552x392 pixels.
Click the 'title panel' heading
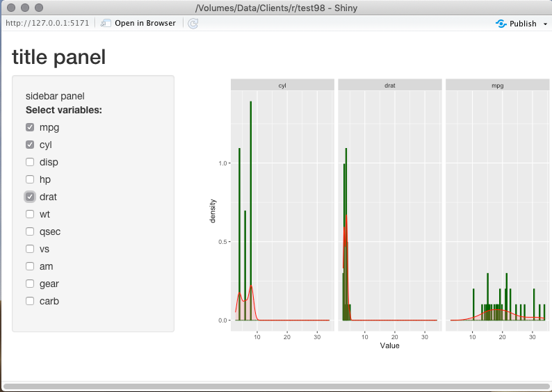[x=59, y=57]
